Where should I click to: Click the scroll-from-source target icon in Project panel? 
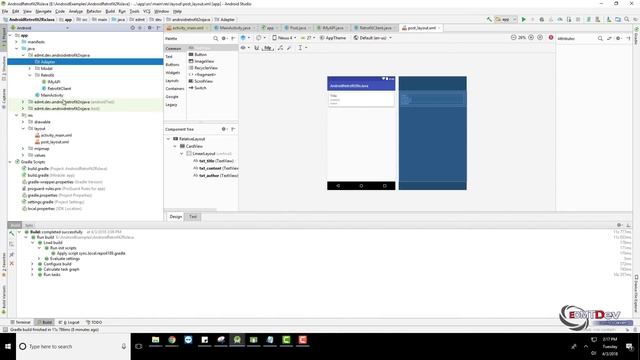pos(132,28)
